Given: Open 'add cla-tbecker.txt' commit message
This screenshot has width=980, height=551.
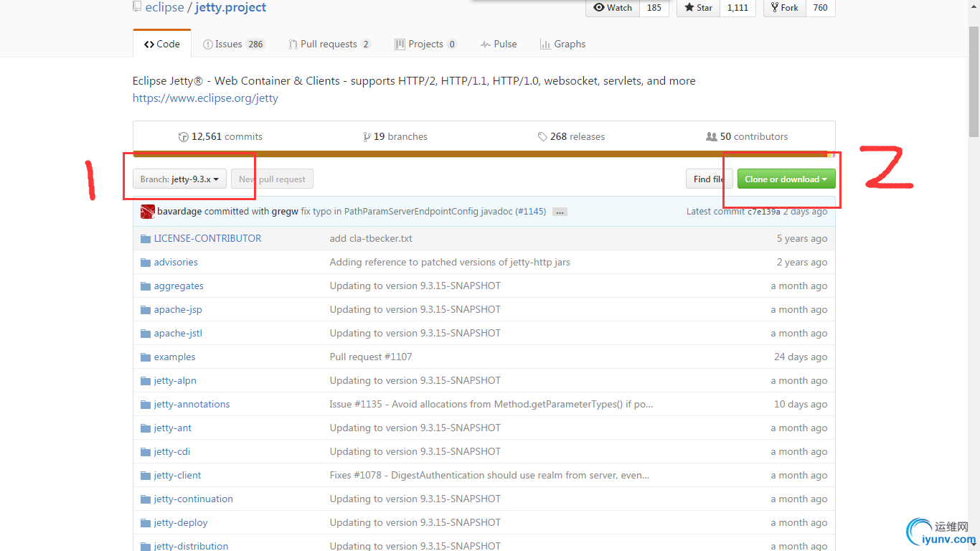Looking at the screenshot, I should 371,239.
